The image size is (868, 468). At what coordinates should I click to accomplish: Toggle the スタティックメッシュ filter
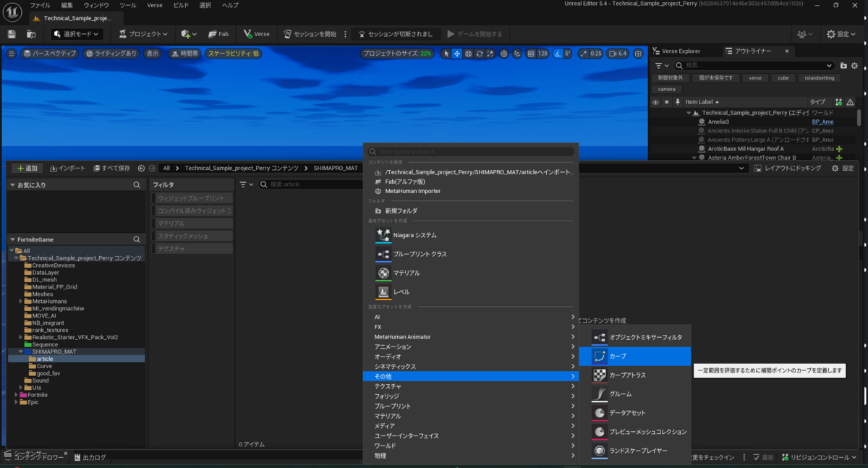pos(192,236)
